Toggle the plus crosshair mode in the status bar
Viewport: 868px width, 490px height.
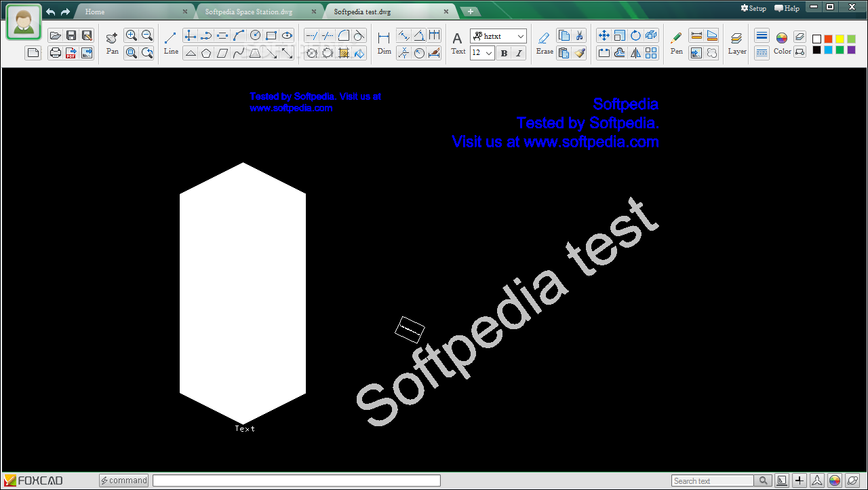click(x=800, y=480)
